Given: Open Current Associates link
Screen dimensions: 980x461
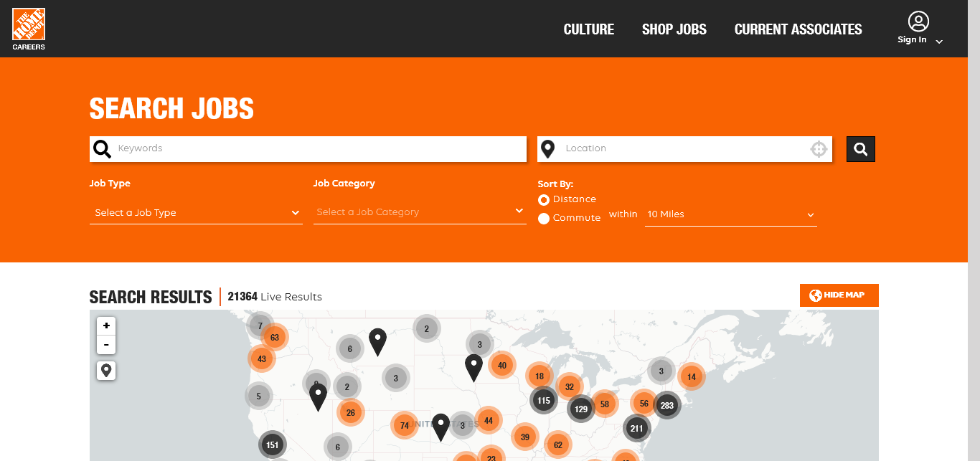Looking at the screenshot, I should pyautogui.click(x=798, y=29).
